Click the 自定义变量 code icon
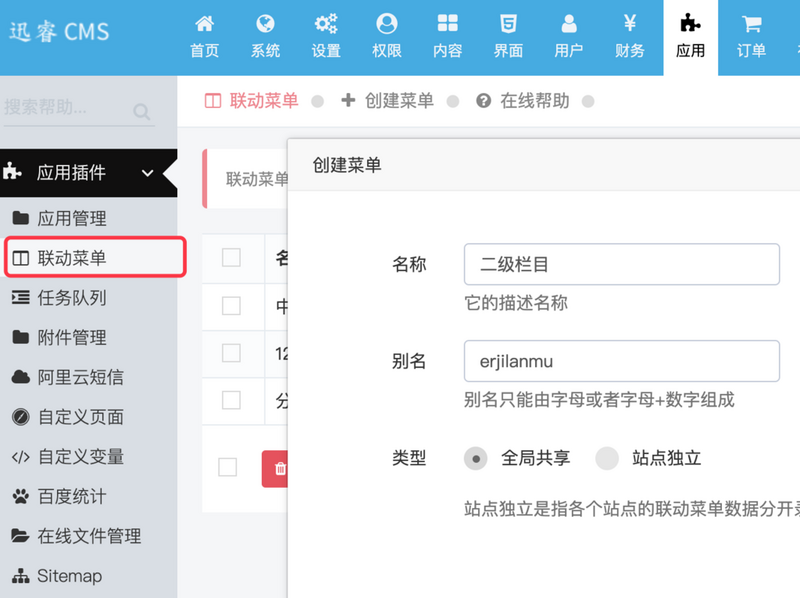Viewport: 800px width, 598px height. [20, 457]
